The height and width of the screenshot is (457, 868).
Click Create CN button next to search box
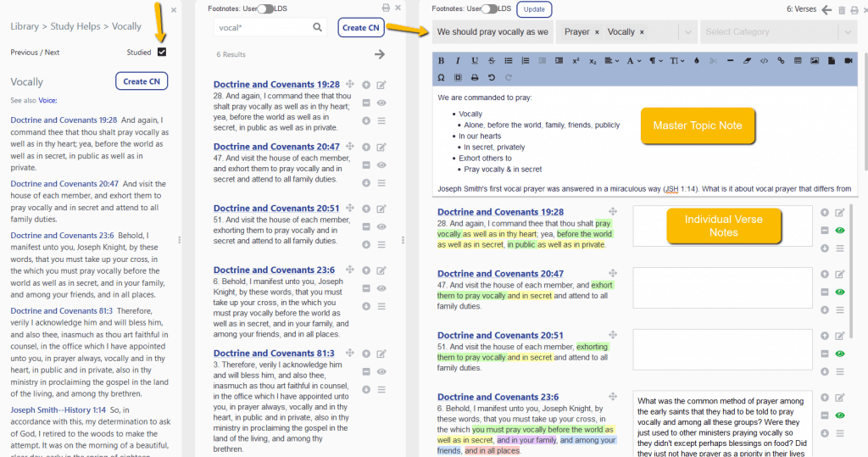pyautogui.click(x=361, y=28)
